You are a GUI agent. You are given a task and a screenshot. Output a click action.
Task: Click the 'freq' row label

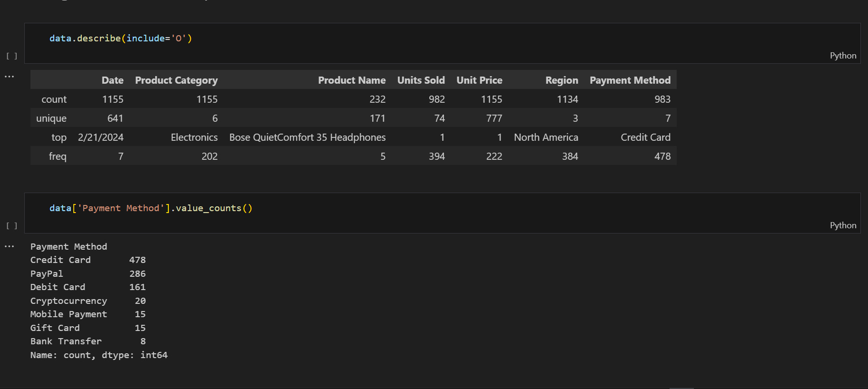pos(58,156)
